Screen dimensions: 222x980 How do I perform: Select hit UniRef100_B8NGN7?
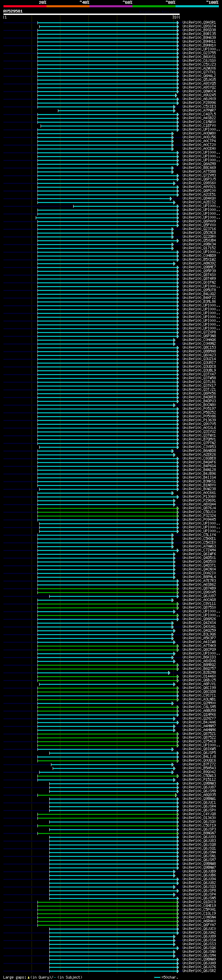pyautogui.click(x=199, y=833)
